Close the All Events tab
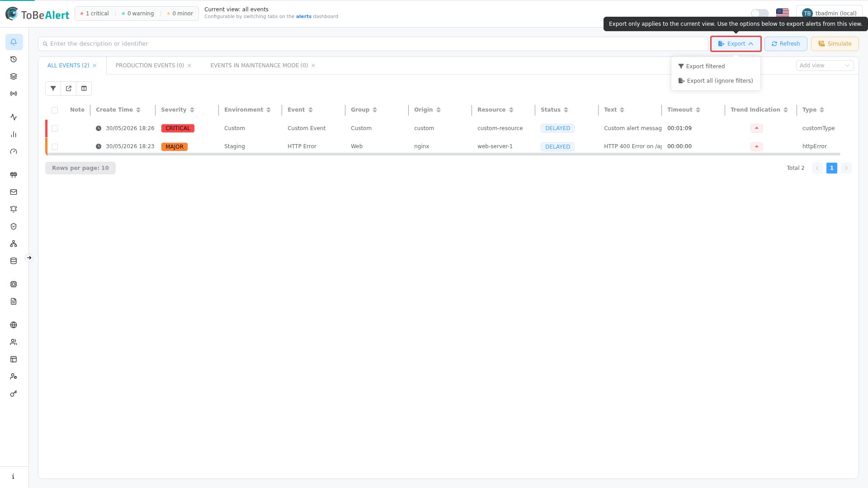The height and width of the screenshot is (488, 868). (94, 66)
